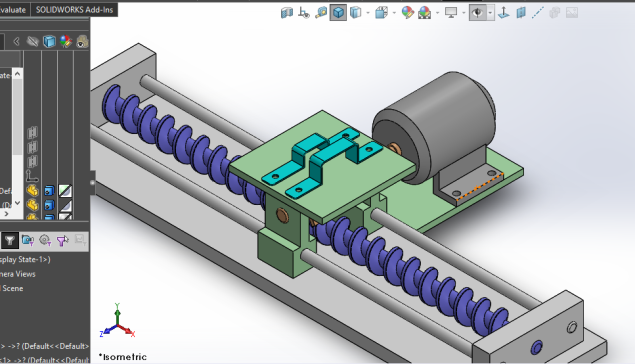The image size is (635, 364).
Task: Select the first plane icon in tree
Action: [x=32, y=132]
